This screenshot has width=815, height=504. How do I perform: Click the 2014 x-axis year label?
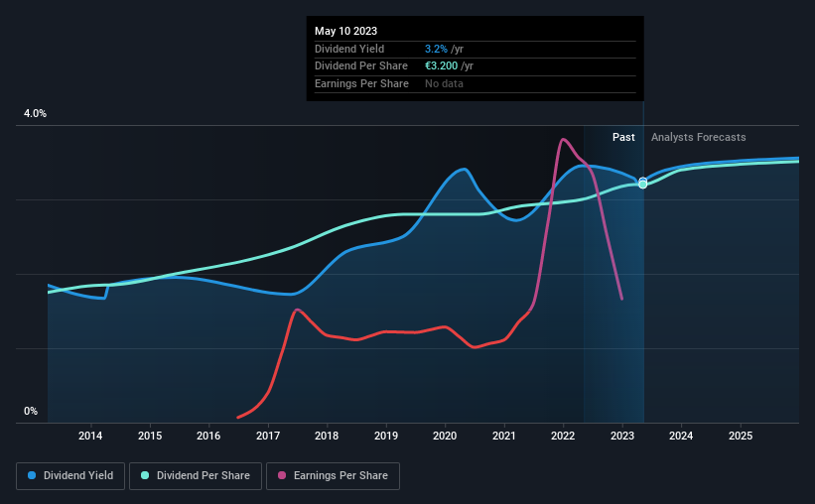(90, 436)
